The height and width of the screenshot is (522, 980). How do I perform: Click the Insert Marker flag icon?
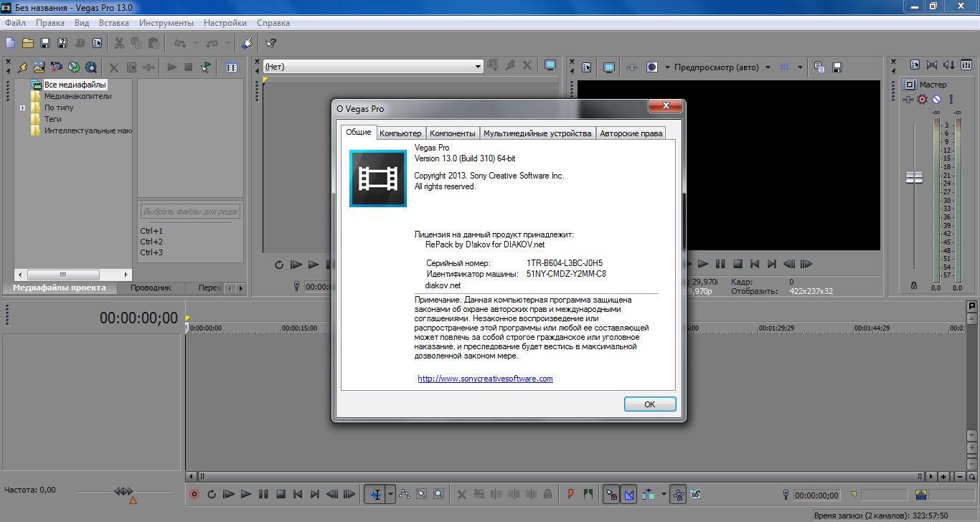(570, 494)
